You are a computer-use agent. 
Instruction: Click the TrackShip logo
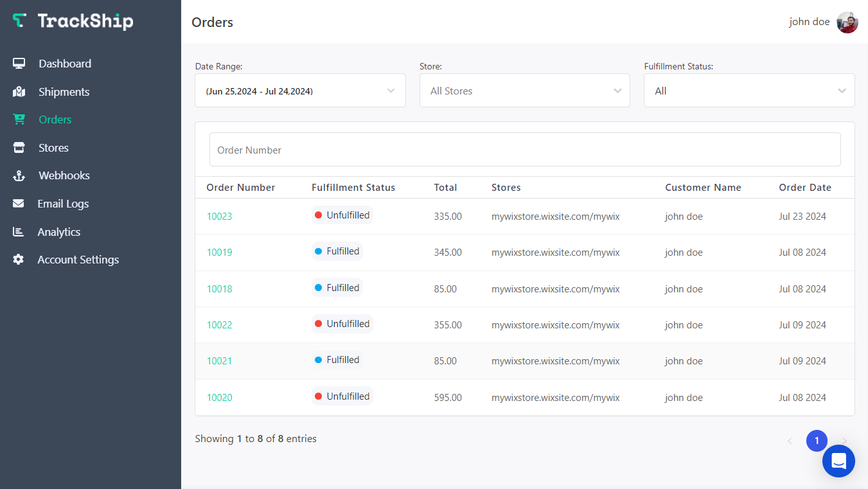(x=74, y=21)
